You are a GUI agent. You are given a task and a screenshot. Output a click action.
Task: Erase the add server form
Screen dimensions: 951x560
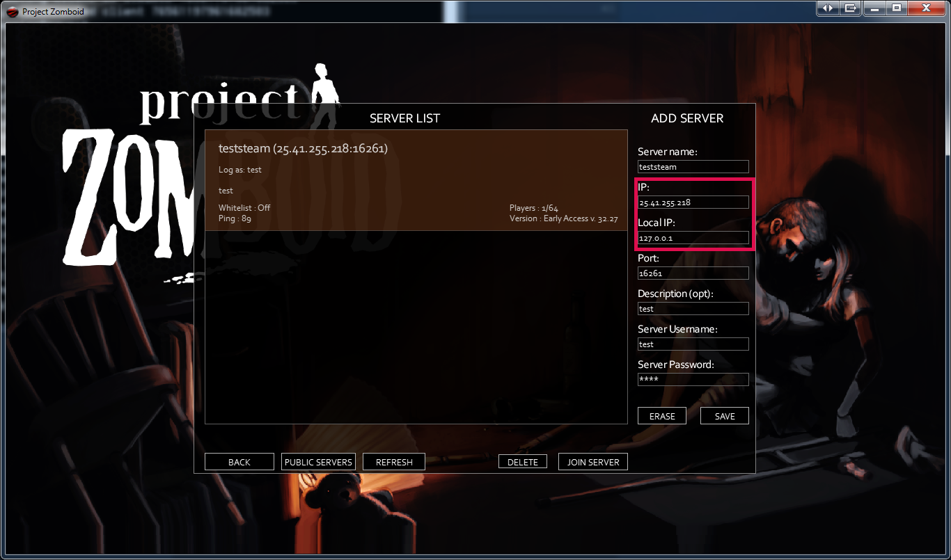click(662, 416)
